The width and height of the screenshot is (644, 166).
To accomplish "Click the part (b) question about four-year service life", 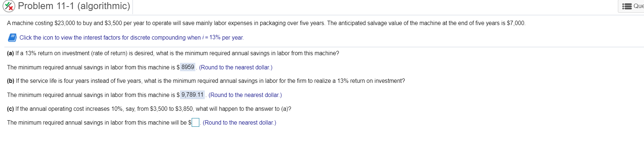I will [210, 81].
